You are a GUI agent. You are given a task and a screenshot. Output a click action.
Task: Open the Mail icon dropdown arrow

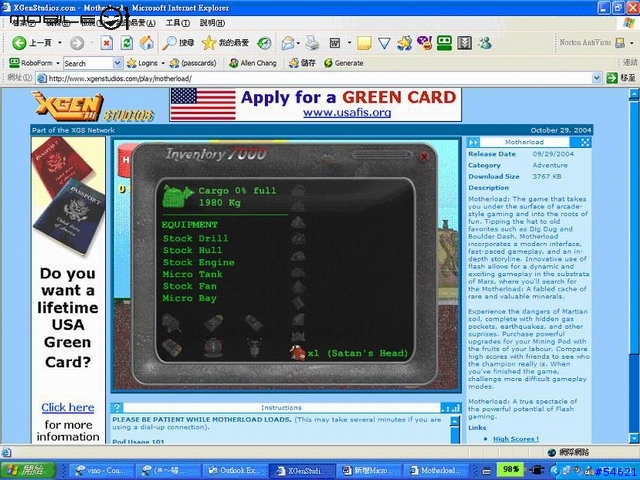pyautogui.click(x=298, y=43)
